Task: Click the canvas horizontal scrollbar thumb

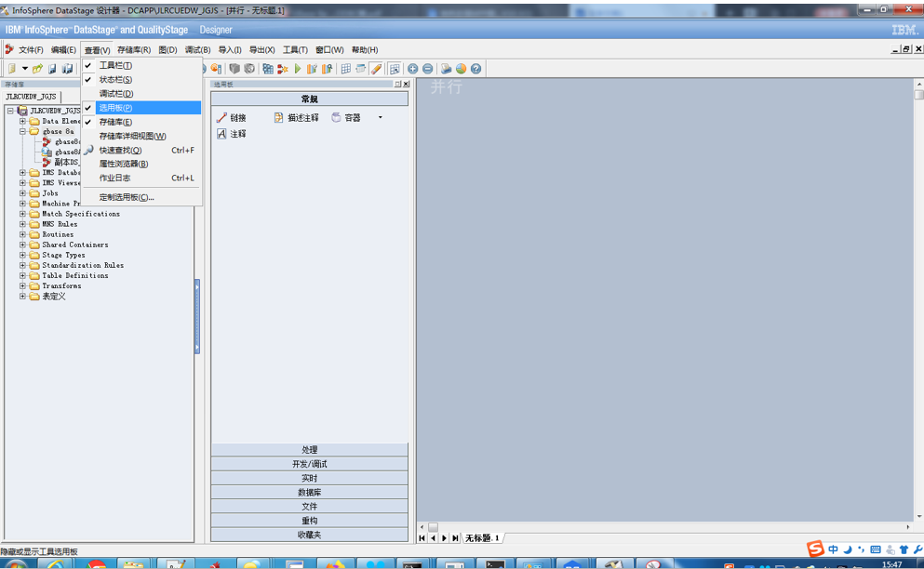Action: (x=433, y=527)
